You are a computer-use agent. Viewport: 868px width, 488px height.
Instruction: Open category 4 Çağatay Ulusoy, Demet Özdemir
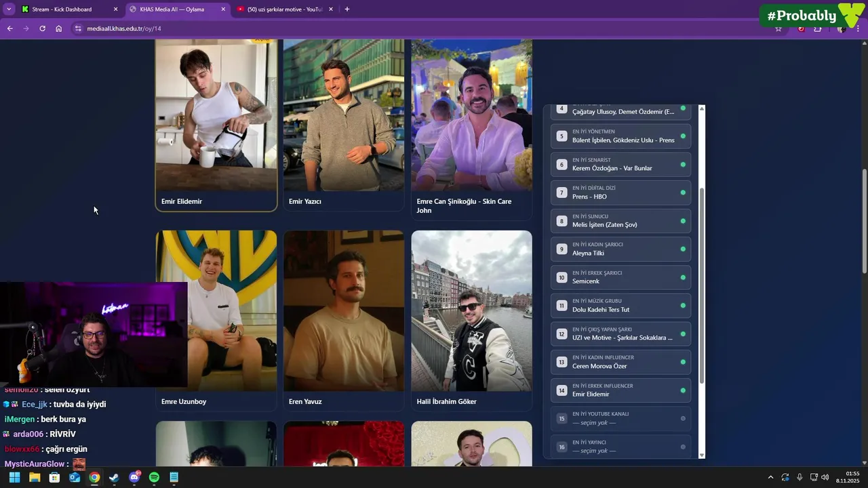620,112
